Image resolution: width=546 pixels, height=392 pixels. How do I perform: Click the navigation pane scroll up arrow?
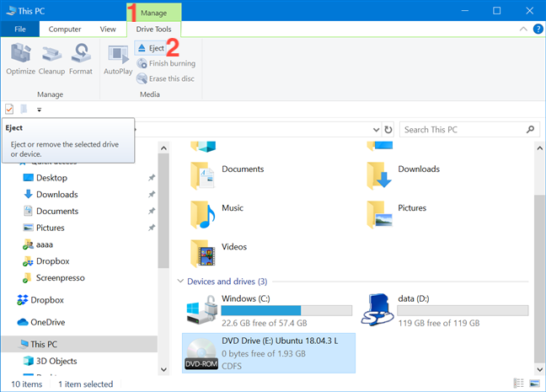163,148
